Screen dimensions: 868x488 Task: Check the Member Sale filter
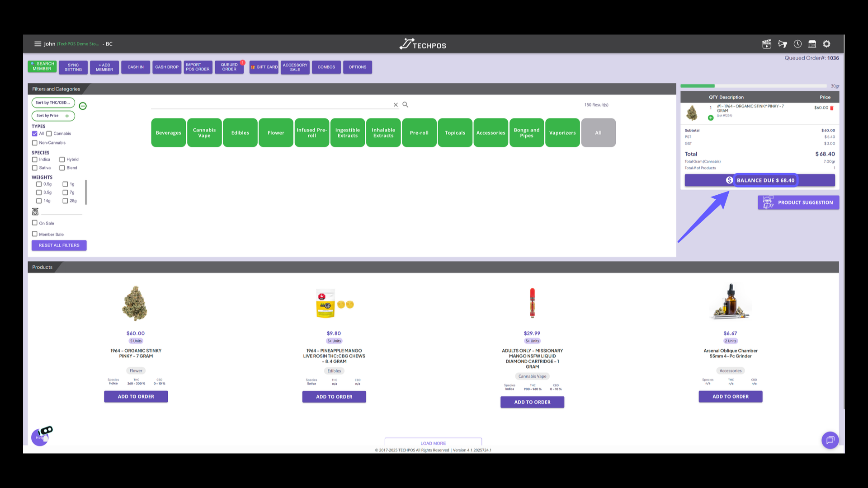35,234
